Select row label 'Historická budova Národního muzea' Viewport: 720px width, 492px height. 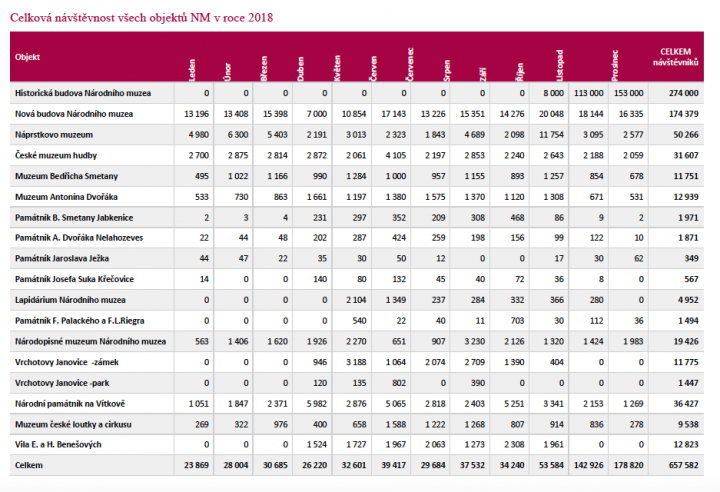83,93
